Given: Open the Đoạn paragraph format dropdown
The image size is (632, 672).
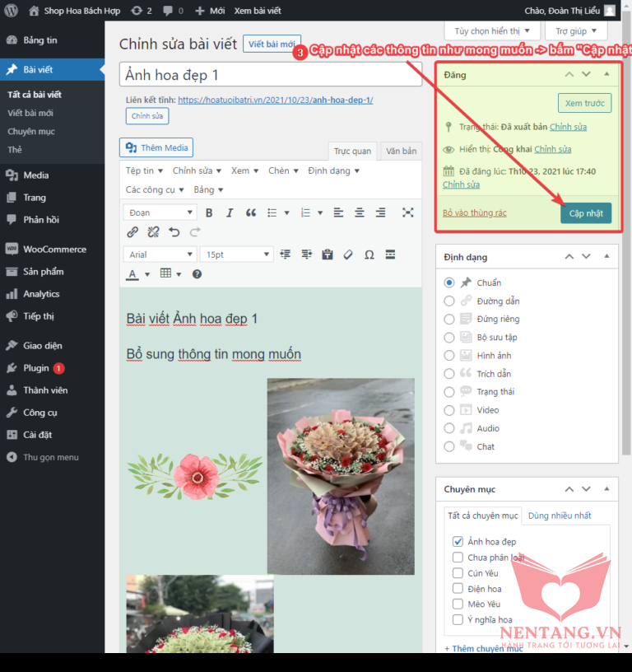Looking at the screenshot, I should (160, 212).
